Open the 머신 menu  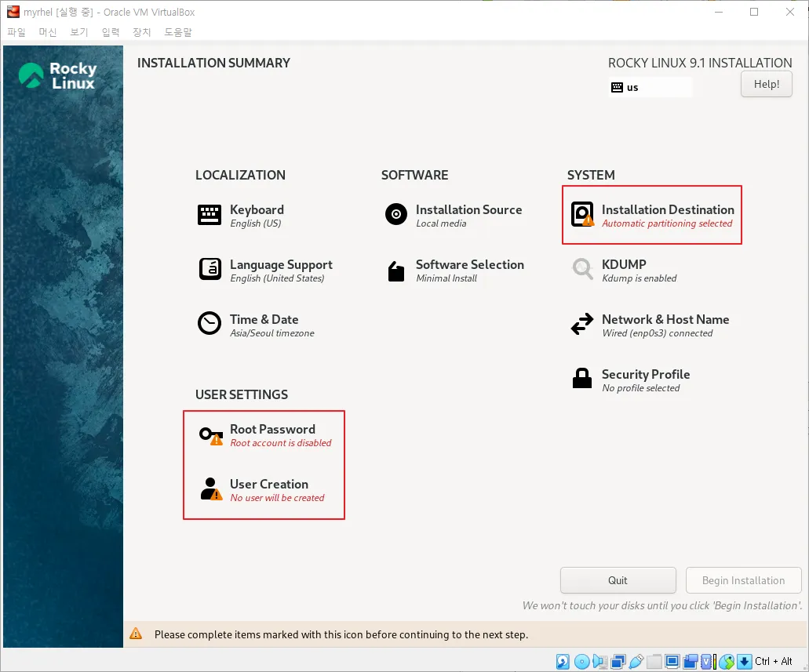[x=47, y=32]
